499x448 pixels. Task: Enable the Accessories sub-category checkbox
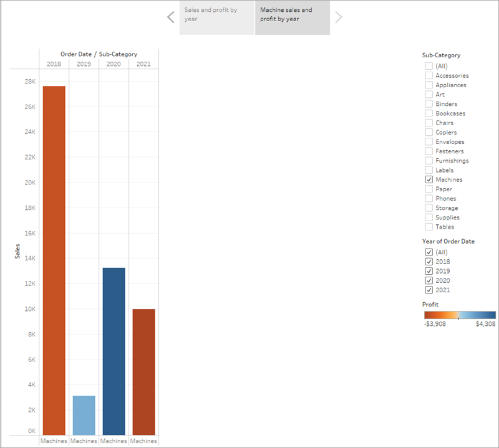click(429, 75)
